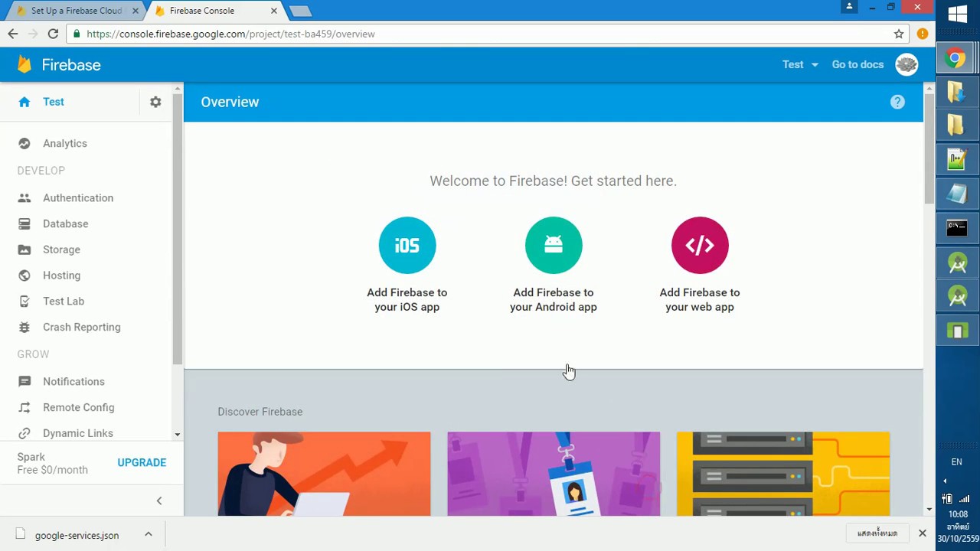Go to Database section
The height and width of the screenshot is (551, 980).
click(x=66, y=223)
